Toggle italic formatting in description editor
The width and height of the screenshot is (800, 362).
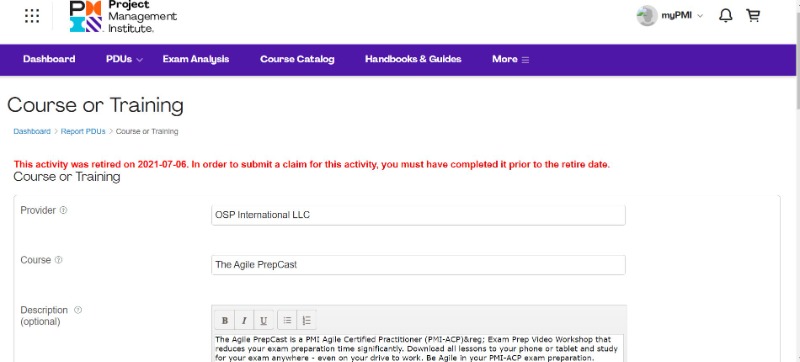click(x=244, y=320)
